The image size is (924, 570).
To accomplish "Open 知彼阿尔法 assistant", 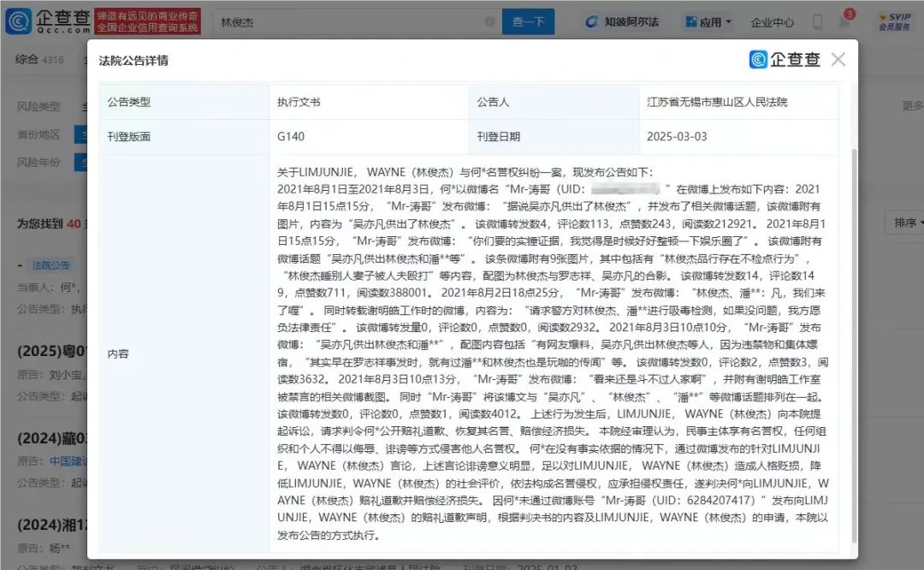I will pos(622,22).
